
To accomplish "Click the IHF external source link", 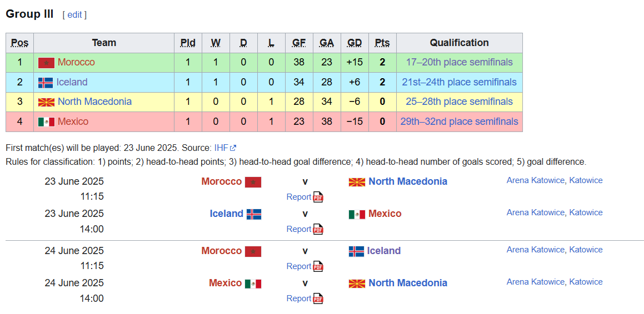I will (x=225, y=148).
